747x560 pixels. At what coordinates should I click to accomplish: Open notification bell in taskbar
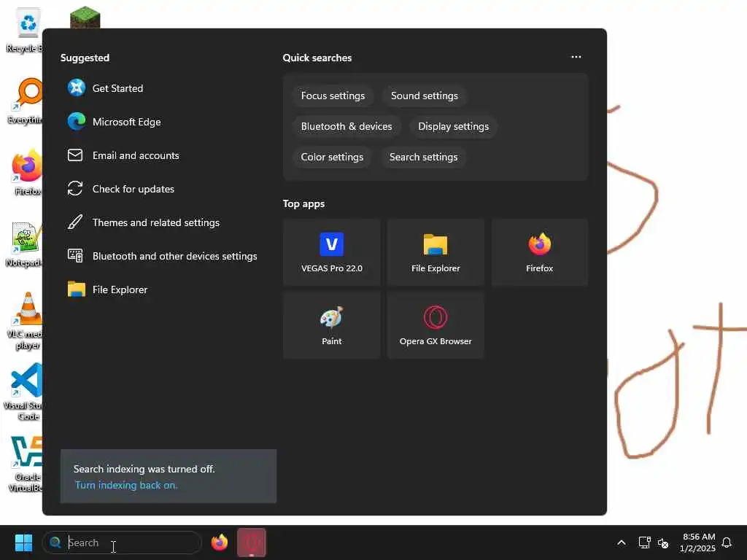tap(727, 542)
